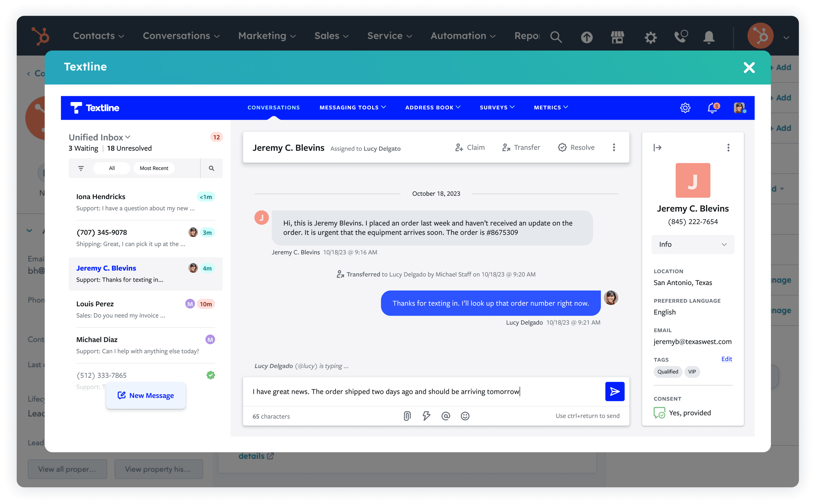Click the HubSpot account avatar

click(x=760, y=36)
